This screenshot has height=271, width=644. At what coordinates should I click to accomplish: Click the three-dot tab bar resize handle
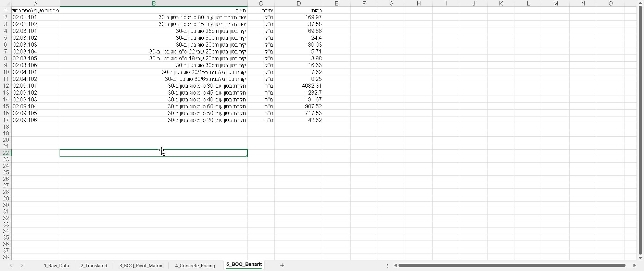pos(387,266)
